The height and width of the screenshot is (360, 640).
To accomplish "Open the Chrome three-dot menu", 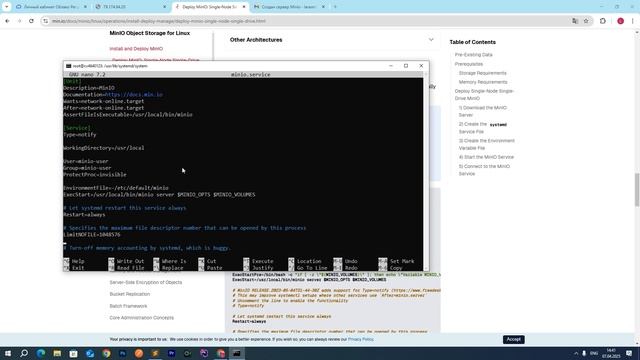I will coord(633,21).
